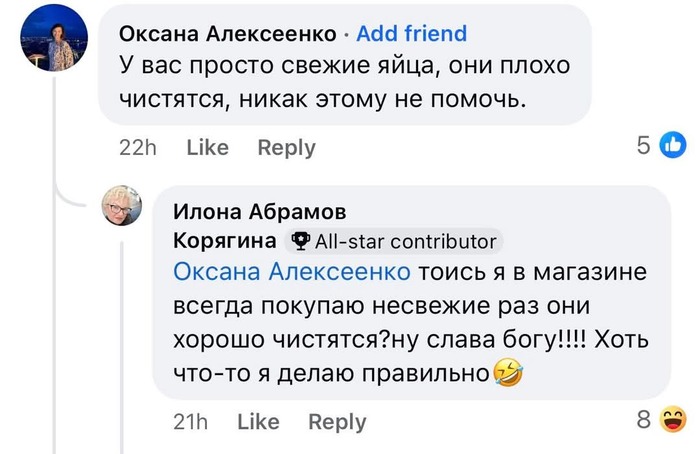Reply to Илона Абрамов's comment
Image resolution: width=700 pixels, height=454 pixels.
[x=337, y=423]
